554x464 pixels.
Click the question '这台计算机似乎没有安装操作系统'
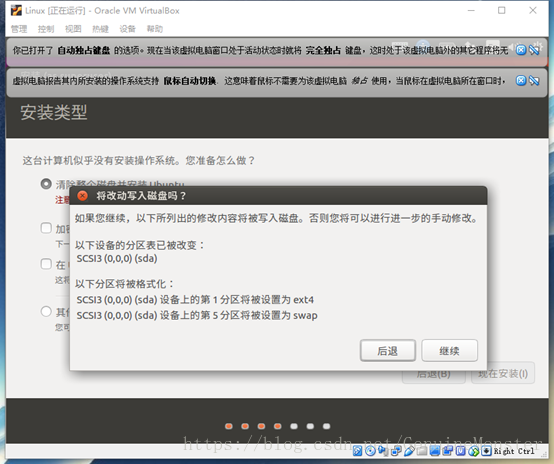point(138,160)
